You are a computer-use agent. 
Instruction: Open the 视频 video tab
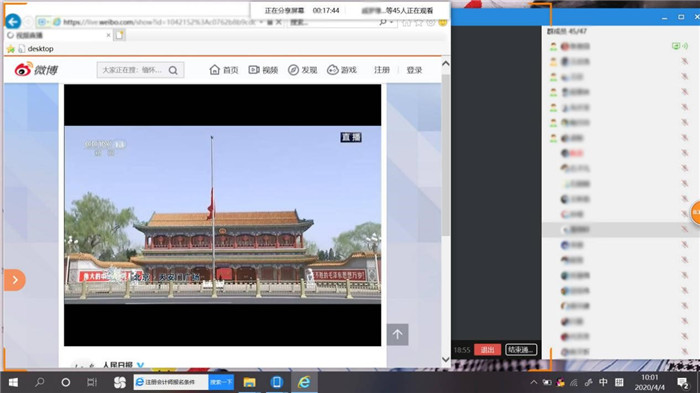coord(263,70)
